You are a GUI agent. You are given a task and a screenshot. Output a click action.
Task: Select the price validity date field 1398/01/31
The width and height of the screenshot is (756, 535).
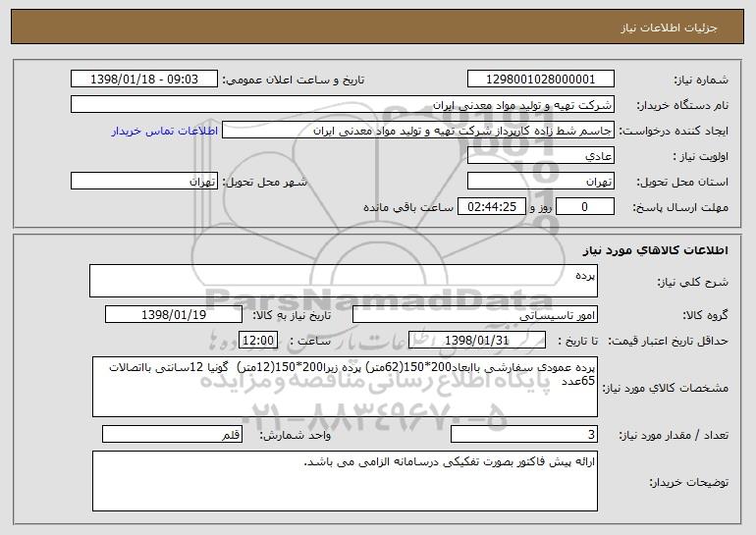pyautogui.click(x=477, y=341)
